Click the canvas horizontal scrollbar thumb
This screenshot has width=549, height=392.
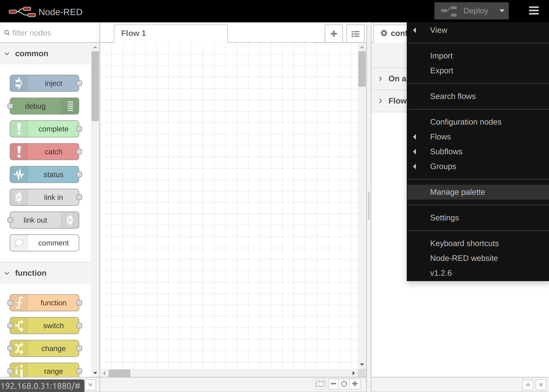click(119, 373)
